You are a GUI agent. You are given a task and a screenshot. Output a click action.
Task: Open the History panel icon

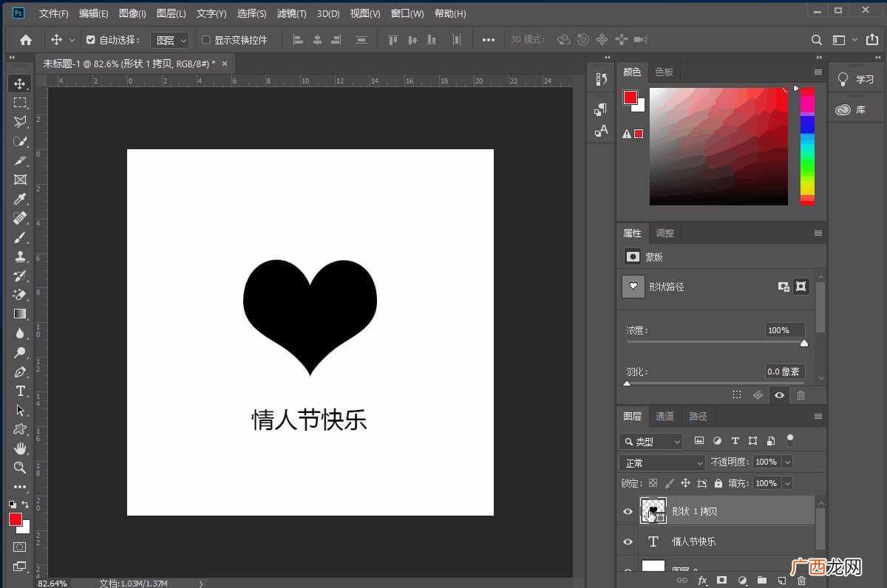[x=600, y=79]
